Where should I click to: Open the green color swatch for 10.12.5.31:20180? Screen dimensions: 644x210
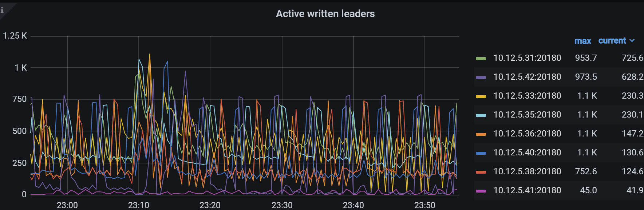(x=481, y=58)
